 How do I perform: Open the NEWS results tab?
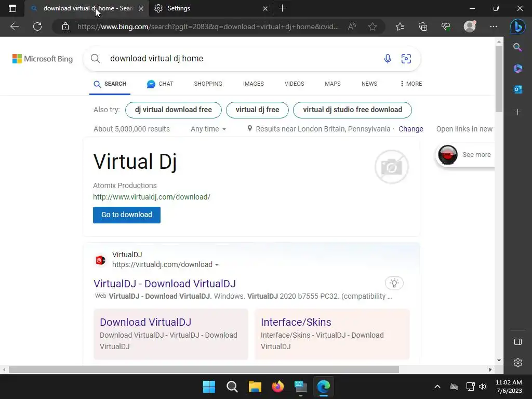(369, 84)
